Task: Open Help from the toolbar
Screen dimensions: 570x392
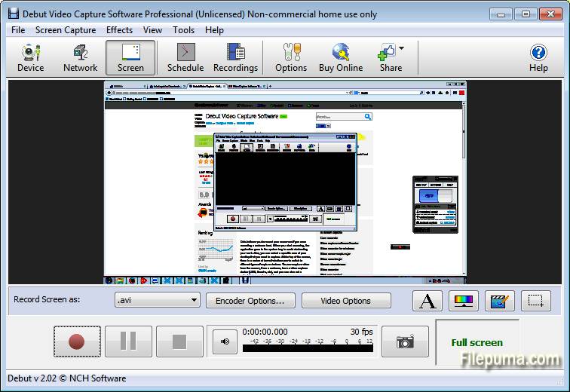Action: [538, 58]
